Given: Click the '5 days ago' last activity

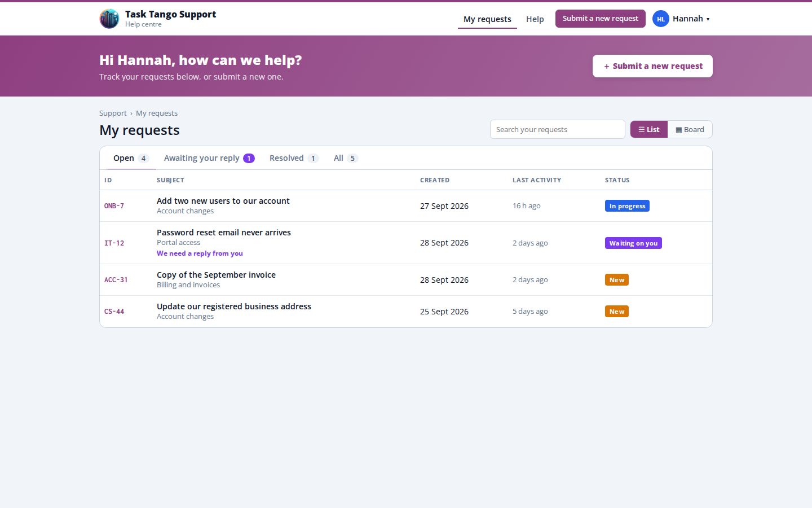Looking at the screenshot, I should [x=530, y=312].
